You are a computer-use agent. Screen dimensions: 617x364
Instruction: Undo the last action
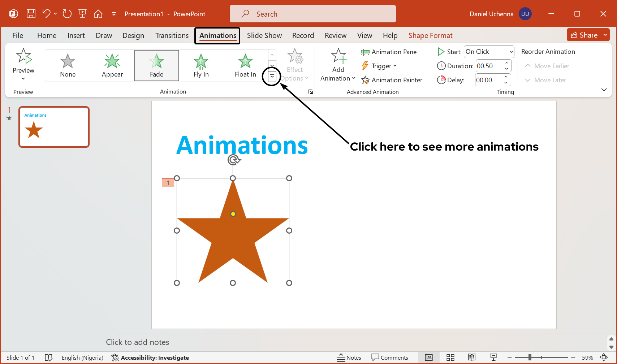[45, 13]
